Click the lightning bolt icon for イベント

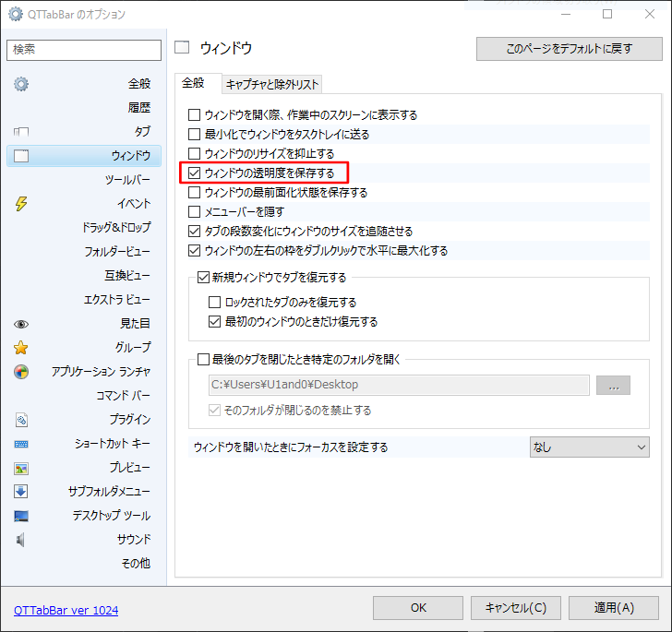coord(21,204)
